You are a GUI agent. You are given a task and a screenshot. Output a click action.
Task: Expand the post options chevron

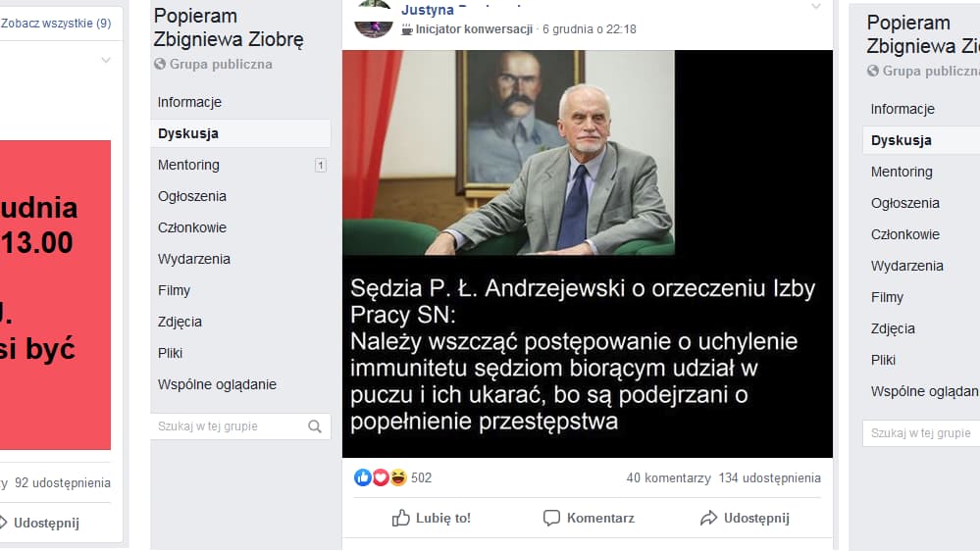pyautogui.click(x=815, y=6)
